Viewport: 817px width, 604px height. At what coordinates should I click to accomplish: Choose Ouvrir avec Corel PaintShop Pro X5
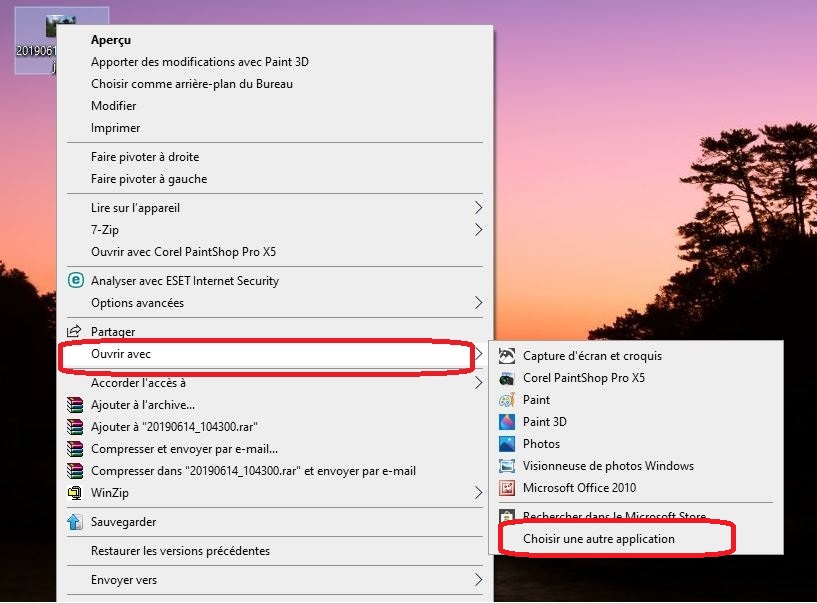tap(275, 252)
